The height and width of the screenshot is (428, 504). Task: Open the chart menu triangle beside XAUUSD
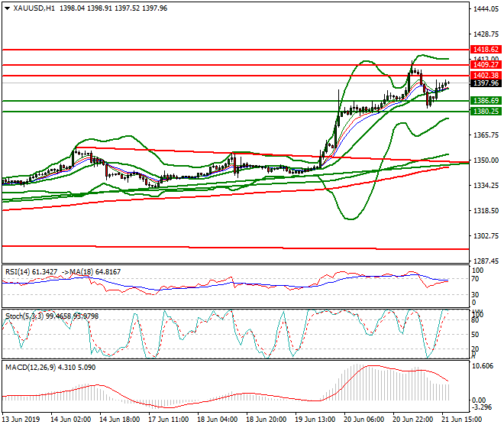point(7,8)
